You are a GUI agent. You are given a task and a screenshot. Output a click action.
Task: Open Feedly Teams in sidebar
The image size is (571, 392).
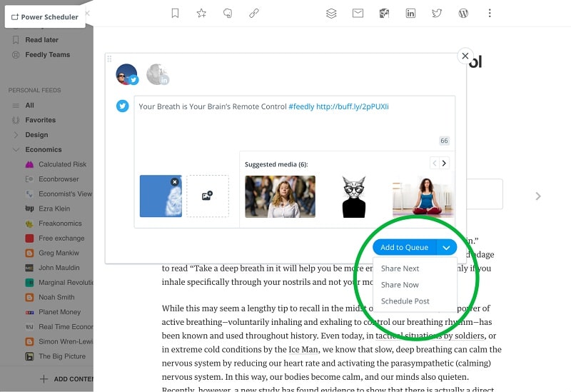(x=47, y=55)
